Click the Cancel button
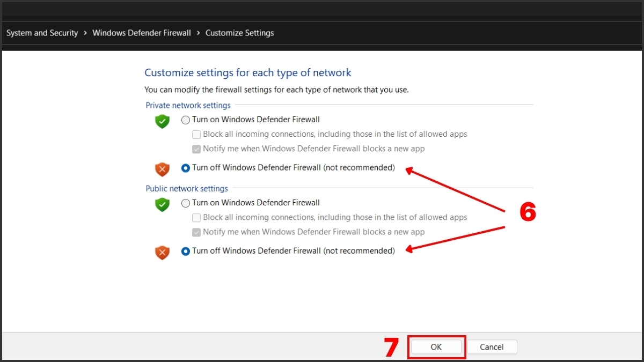 click(x=492, y=347)
